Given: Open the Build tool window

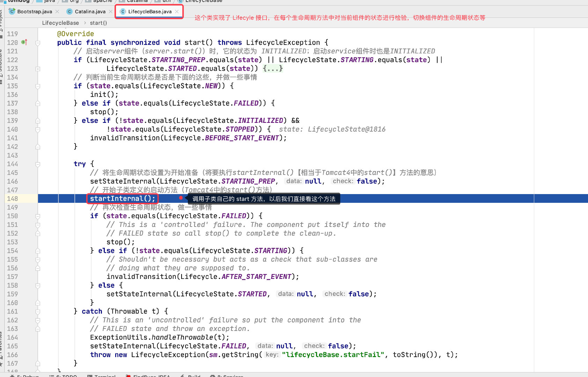Looking at the screenshot, I should [191, 376].
